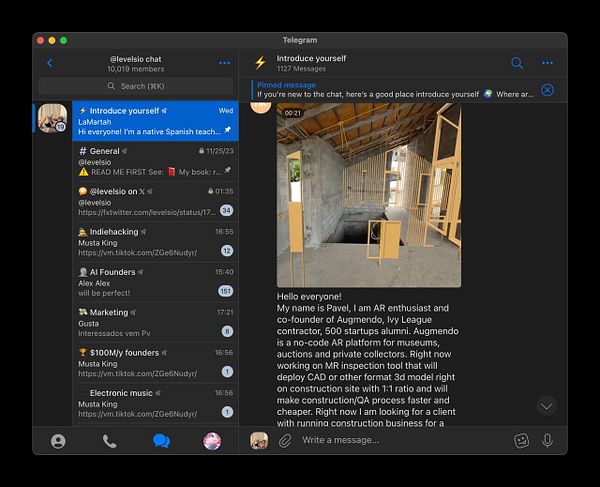Click the hash icon on General topic
This screenshot has width=600, height=487.
(x=82, y=151)
